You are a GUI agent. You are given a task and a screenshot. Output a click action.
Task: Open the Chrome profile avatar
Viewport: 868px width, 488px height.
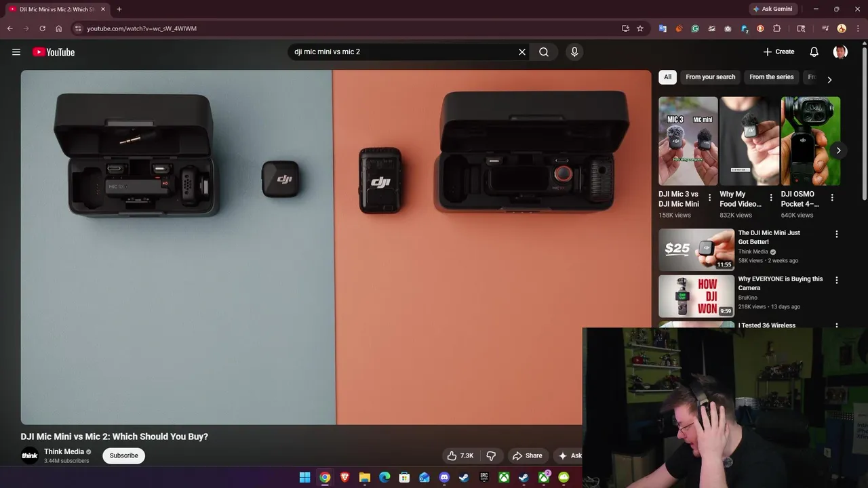click(x=842, y=28)
